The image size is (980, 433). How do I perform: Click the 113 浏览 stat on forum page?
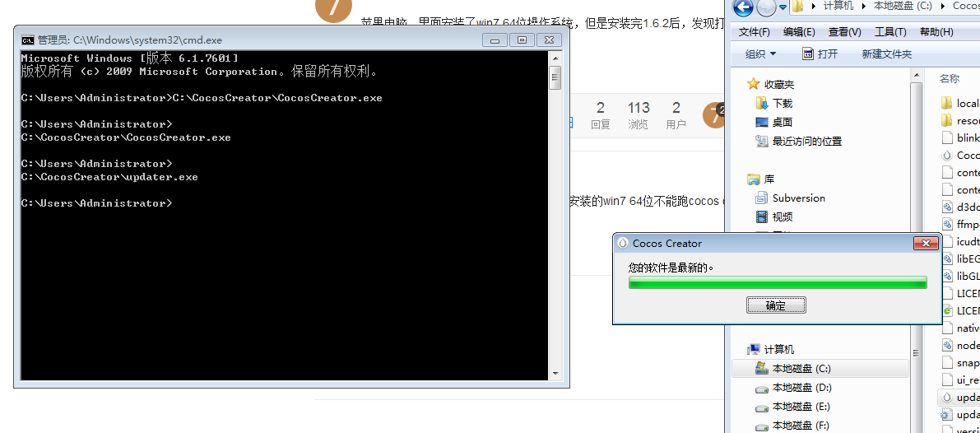point(639,115)
